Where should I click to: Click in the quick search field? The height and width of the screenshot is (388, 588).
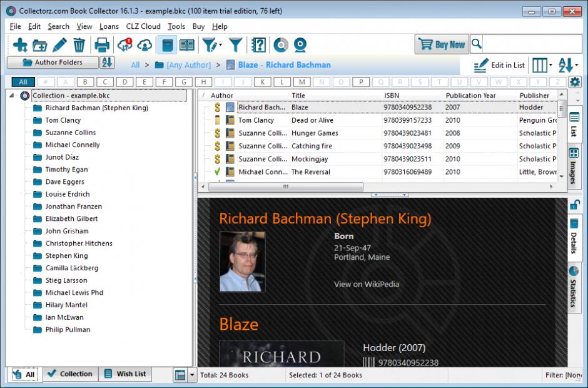pyautogui.click(x=532, y=44)
